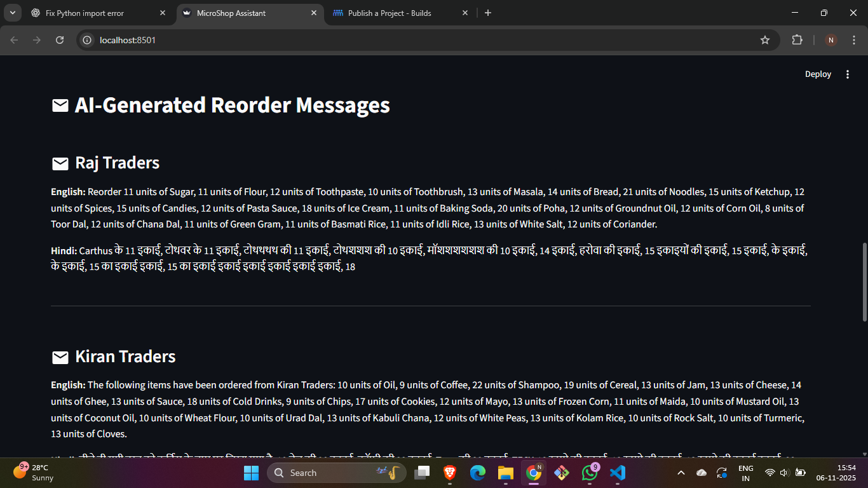Open Visual Studio Code from taskbar
This screenshot has width=868, height=488.
coord(617,473)
